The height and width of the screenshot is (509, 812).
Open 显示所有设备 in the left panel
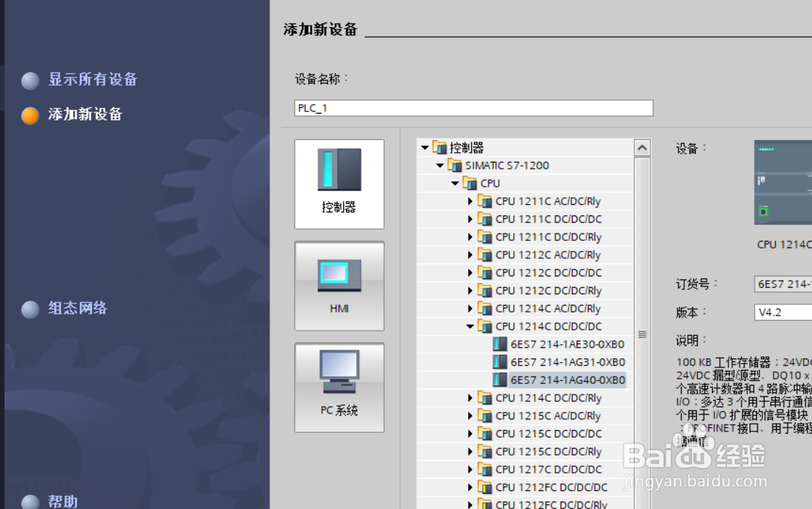(x=93, y=79)
